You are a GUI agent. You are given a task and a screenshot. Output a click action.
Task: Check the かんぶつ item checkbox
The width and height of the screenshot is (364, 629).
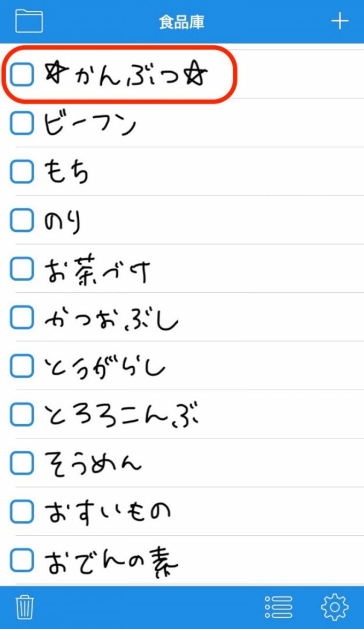22,74
